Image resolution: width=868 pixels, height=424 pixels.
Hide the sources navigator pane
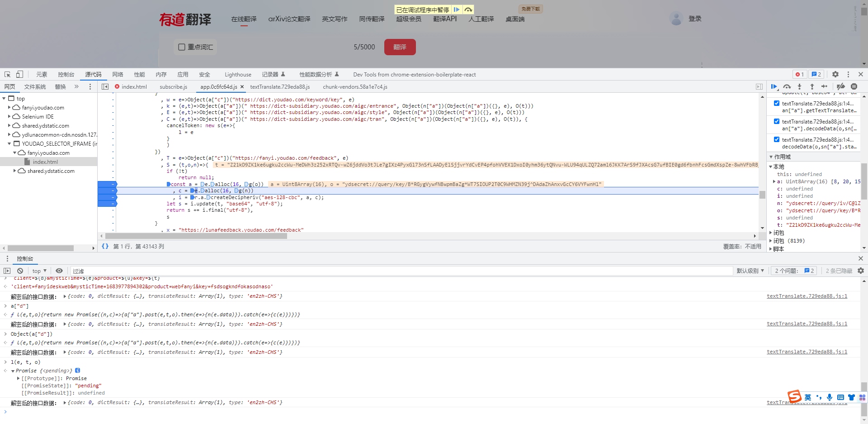point(105,86)
